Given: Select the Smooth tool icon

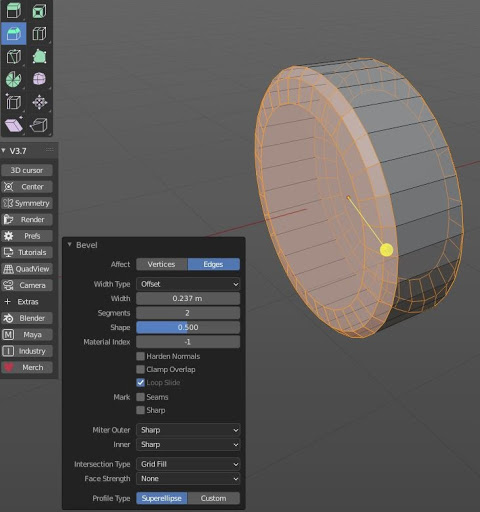Looking at the screenshot, I should point(39,79).
